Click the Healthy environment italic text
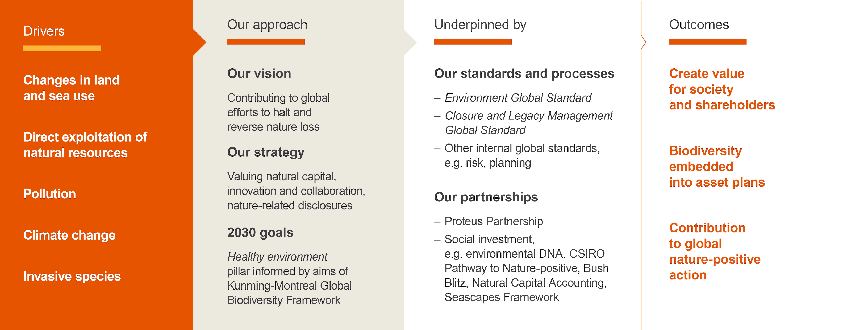The width and height of the screenshot is (868, 330). click(x=277, y=257)
